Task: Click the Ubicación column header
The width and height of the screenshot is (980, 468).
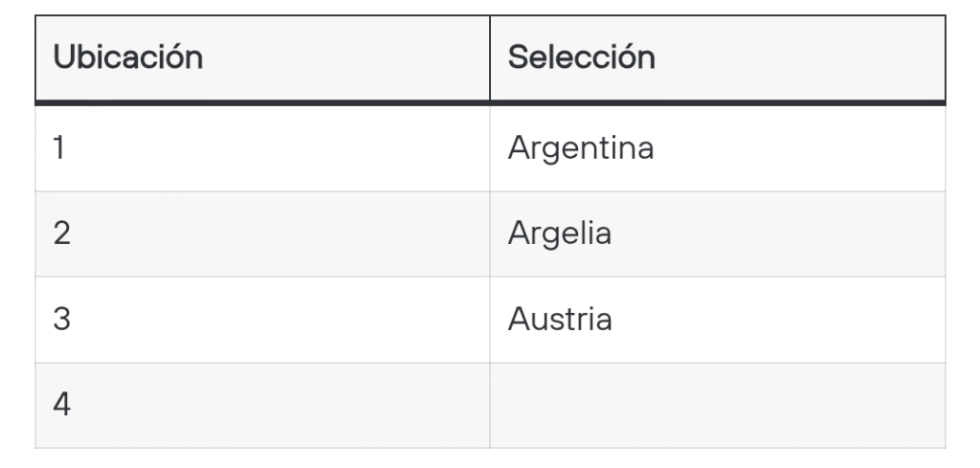Action: (262, 57)
